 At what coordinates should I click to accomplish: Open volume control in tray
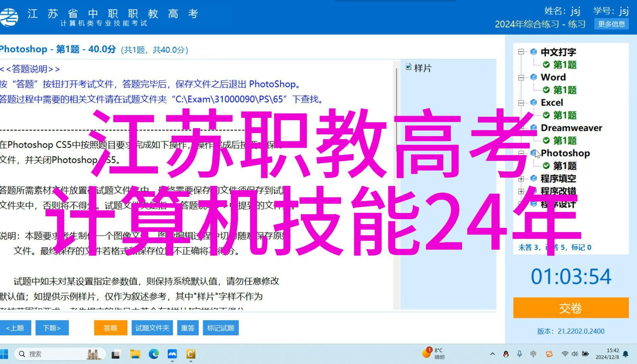click(575, 354)
